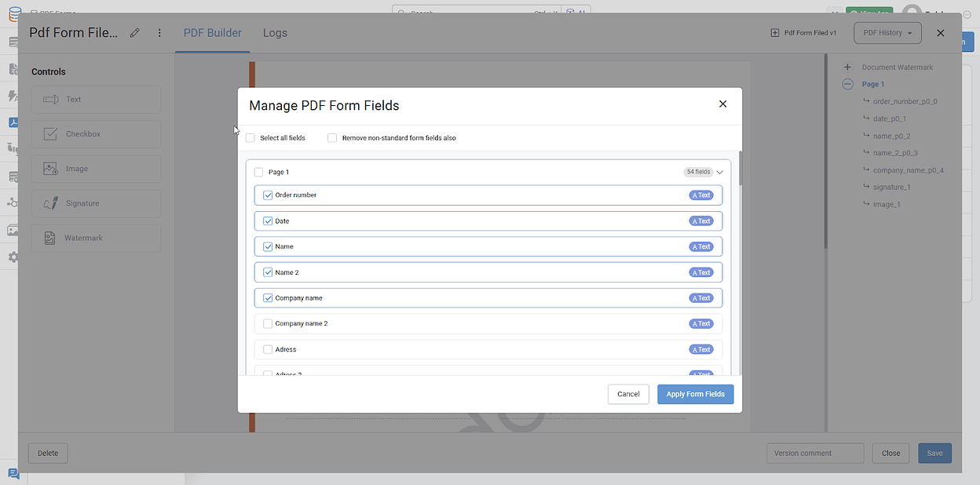Uncheck the Company name field checkbox
Screen dimensions: 980x485
[x=268, y=298]
